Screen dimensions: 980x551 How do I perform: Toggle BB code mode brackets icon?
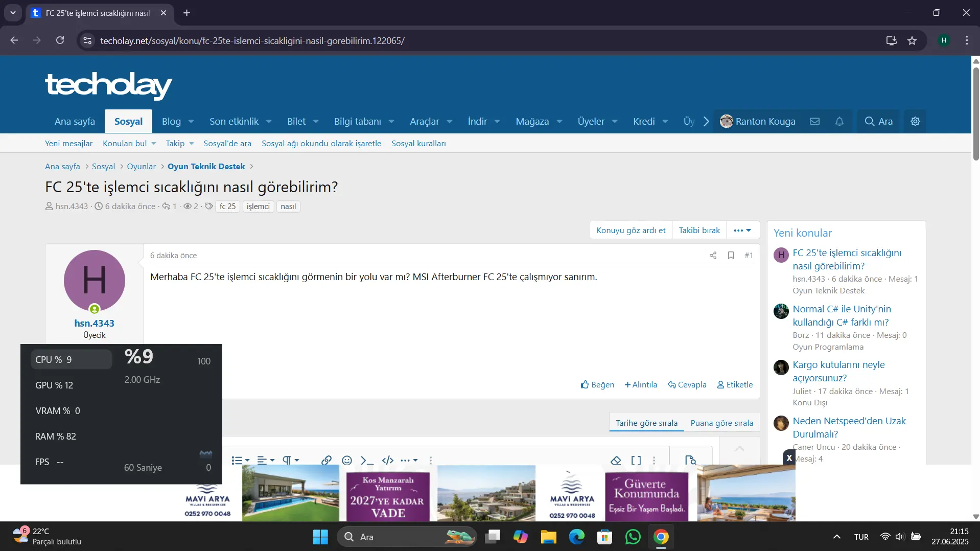(x=636, y=460)
